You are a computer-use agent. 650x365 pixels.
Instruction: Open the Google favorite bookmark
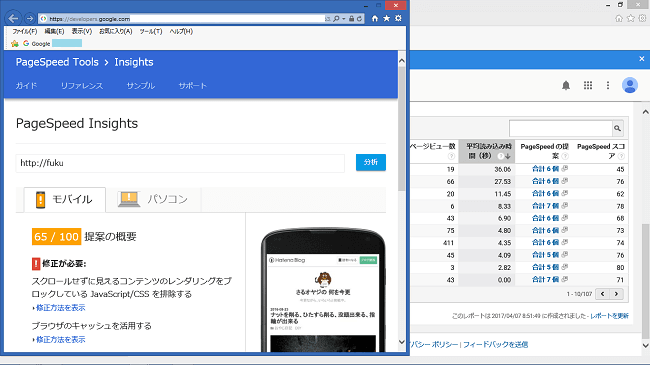[x=36, y=44]
